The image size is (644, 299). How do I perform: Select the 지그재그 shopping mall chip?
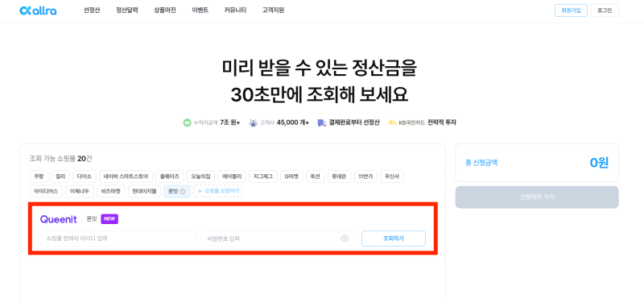coord(263,176)
